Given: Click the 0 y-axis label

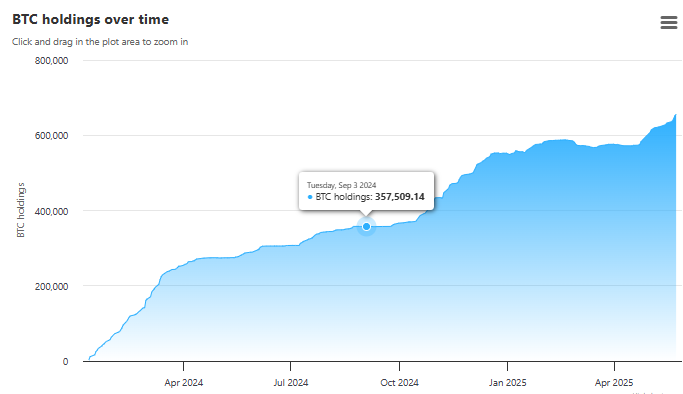Looking at the screenshot, I should click(x=65, y=361).
